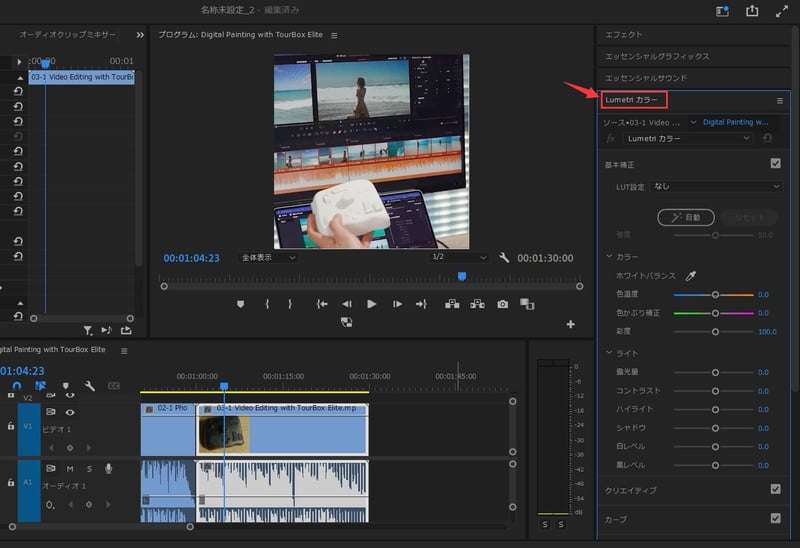Viewport: 800px width, 548px height.
Task: Click the Play button in Program monitor
Action: pos(372,304)
